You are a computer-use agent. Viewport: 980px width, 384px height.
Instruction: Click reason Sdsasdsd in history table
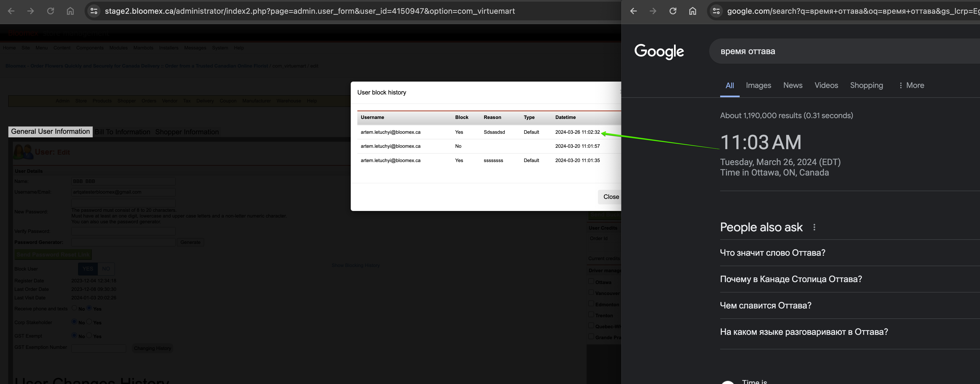pyautogui.click(x=494, y=132)
